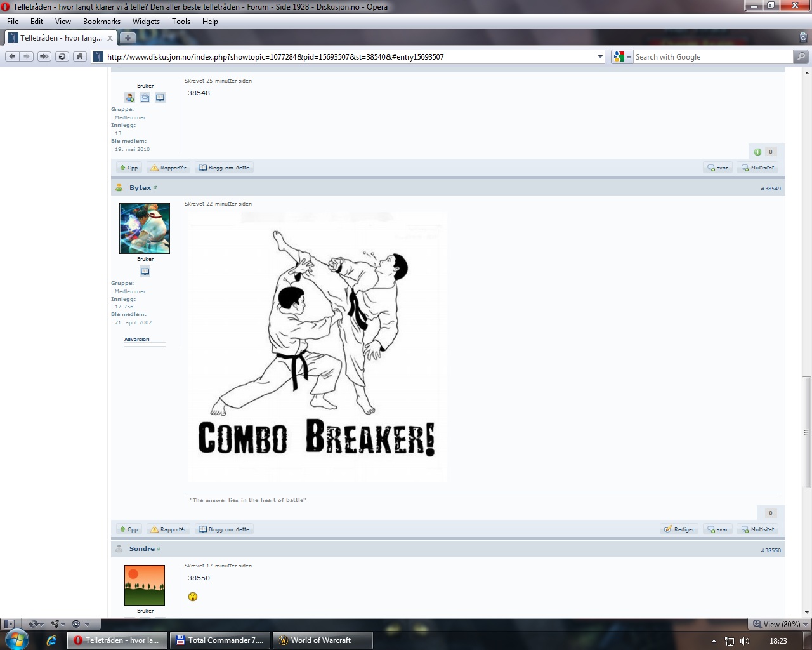Open the View (80%) zoom dropdown

[x=780, y=624]
